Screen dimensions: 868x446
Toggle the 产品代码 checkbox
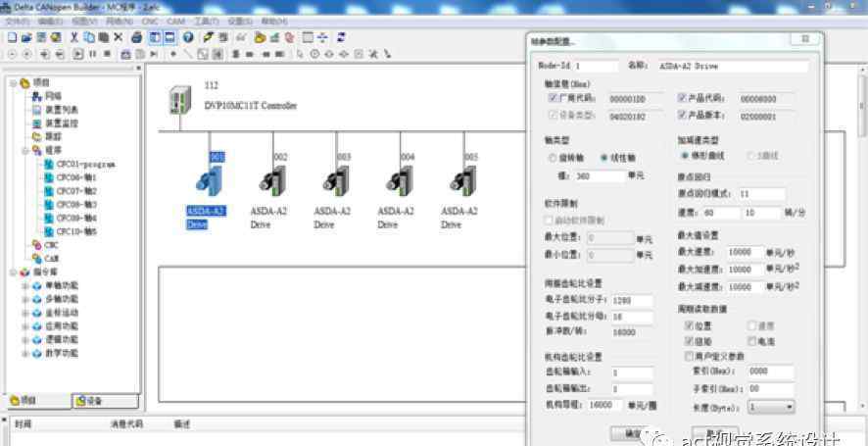pyautogui.click(x=682, y=98)
